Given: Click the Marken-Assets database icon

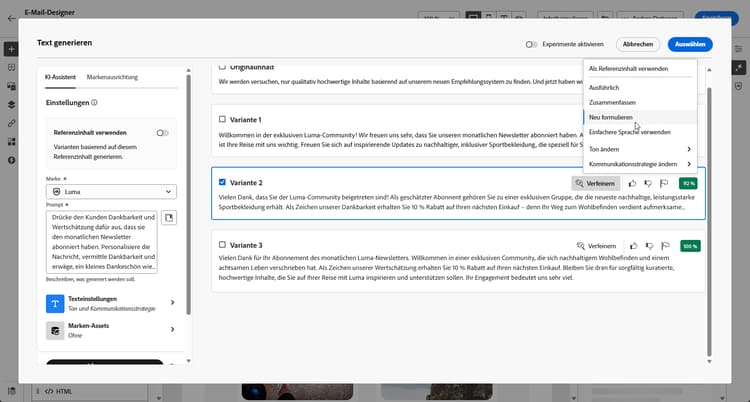Looking at the screenshot, I should pyautogui.click(x=55, y=330).
